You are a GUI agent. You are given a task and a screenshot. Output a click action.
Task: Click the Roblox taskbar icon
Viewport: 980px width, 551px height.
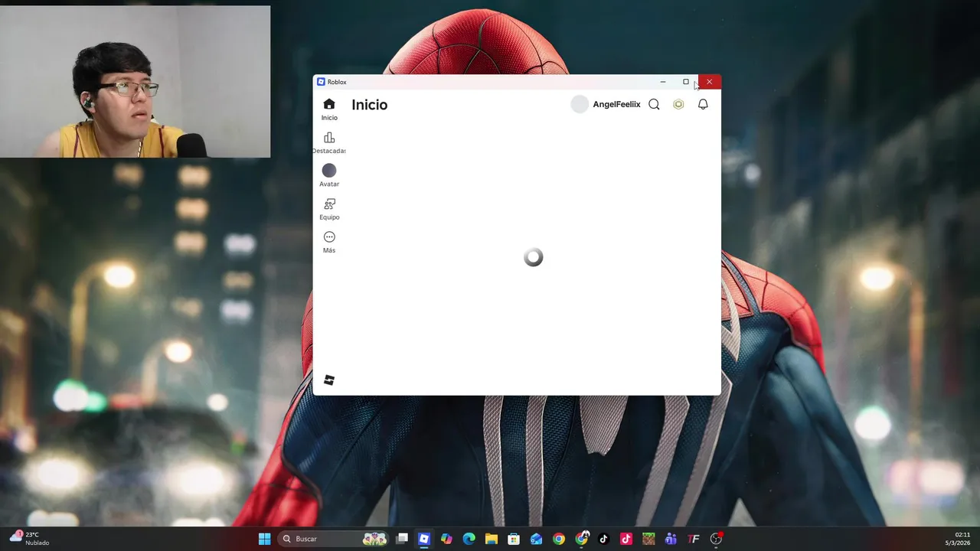[424, 539]
